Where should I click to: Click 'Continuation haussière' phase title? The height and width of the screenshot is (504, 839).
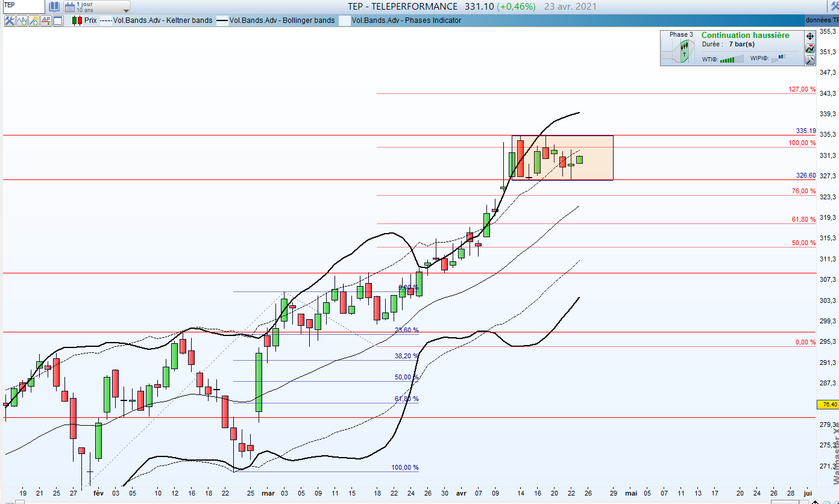tap(745, 35)
